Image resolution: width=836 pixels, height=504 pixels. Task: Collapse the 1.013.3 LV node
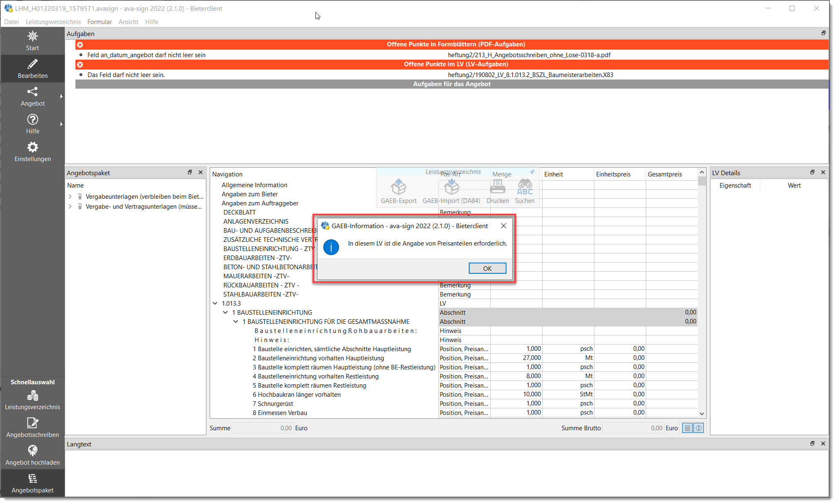coord(215,304)
